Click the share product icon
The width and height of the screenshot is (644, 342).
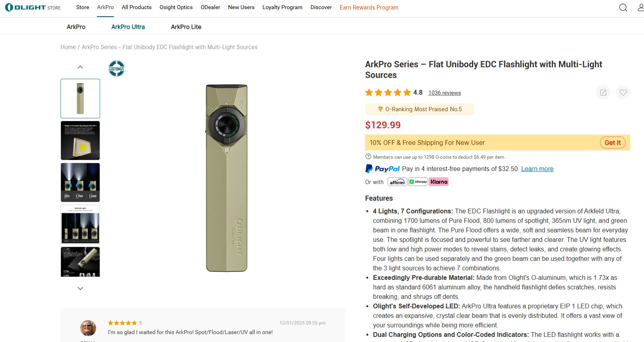tap(603, 92)
